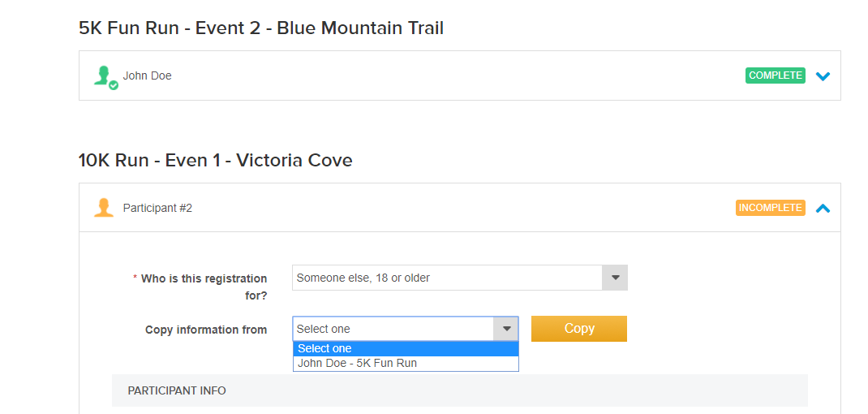Image resolution: width=868 pixels, height=414 pixels.
Task: Click the arrow on the registration-for dropdown
Action: click(x=615, y=278)
